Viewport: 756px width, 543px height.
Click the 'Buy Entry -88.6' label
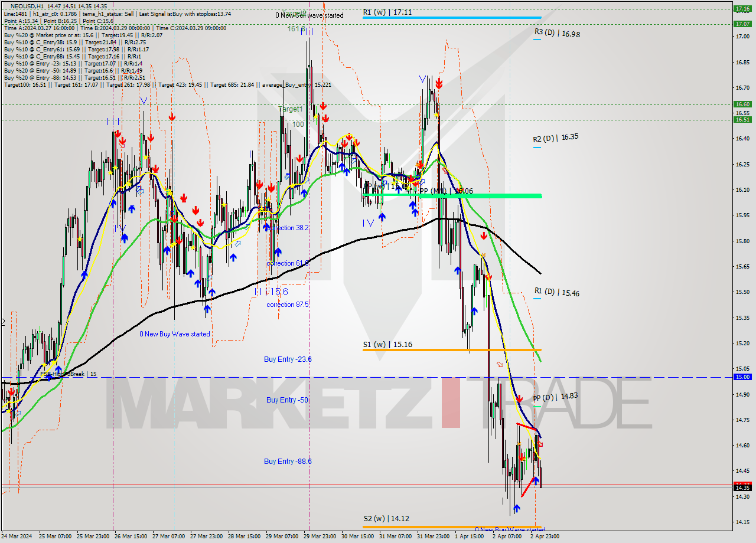[288, 462]
